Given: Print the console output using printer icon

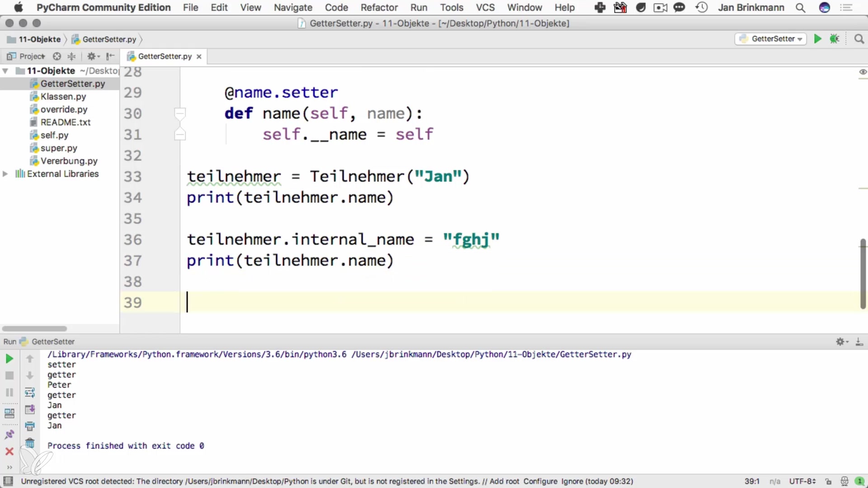Looking at the screenshot, I should 30,426.
